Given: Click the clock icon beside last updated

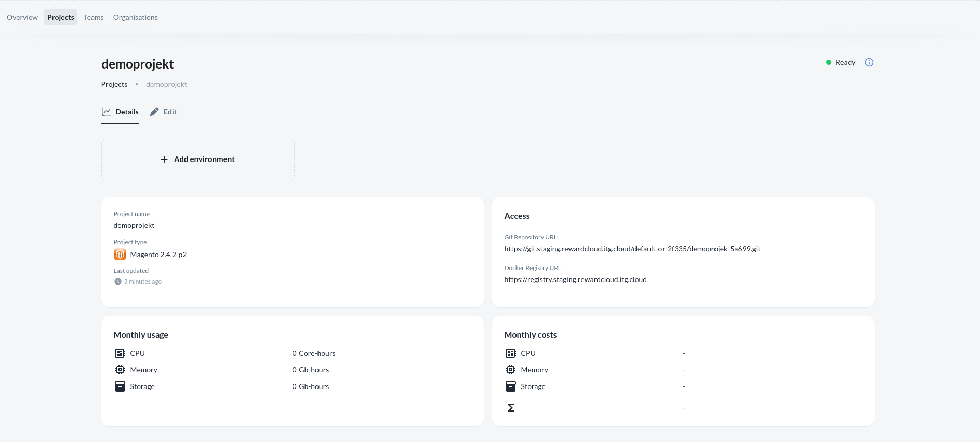Looking at the screenshot, I should pos(118,282).
